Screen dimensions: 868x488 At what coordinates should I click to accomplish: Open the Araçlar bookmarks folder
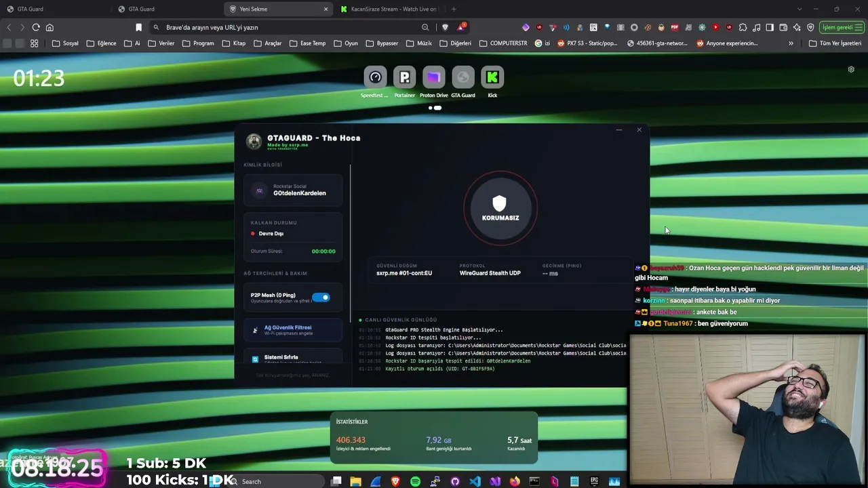coord(268,43)
